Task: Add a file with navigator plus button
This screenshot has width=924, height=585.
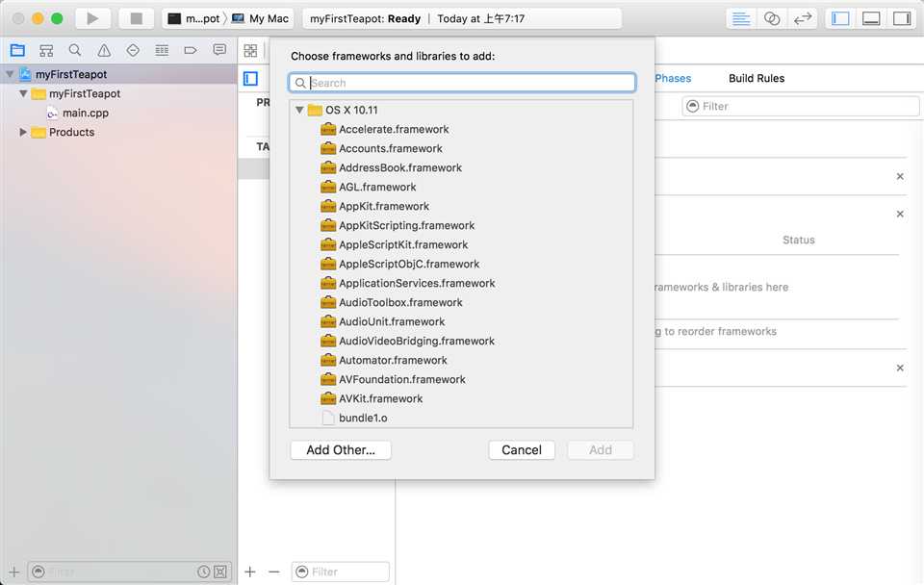Action: coord(13,572)
